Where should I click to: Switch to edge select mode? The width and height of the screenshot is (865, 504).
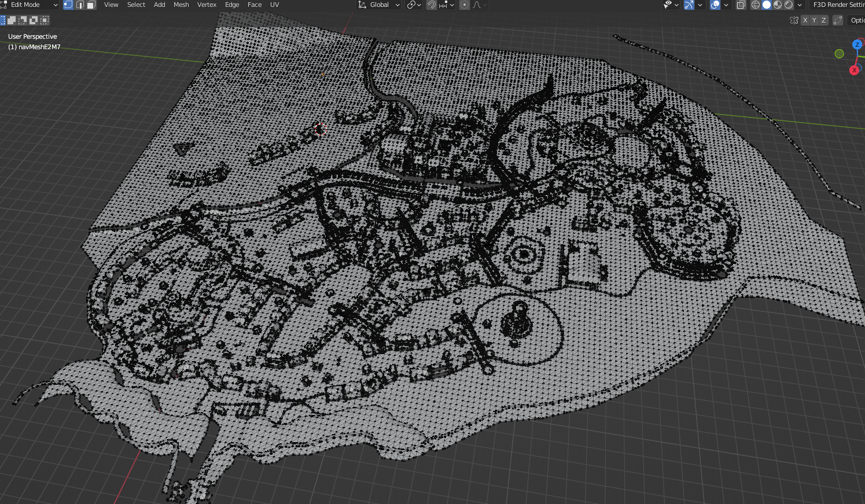pos(80,5)
